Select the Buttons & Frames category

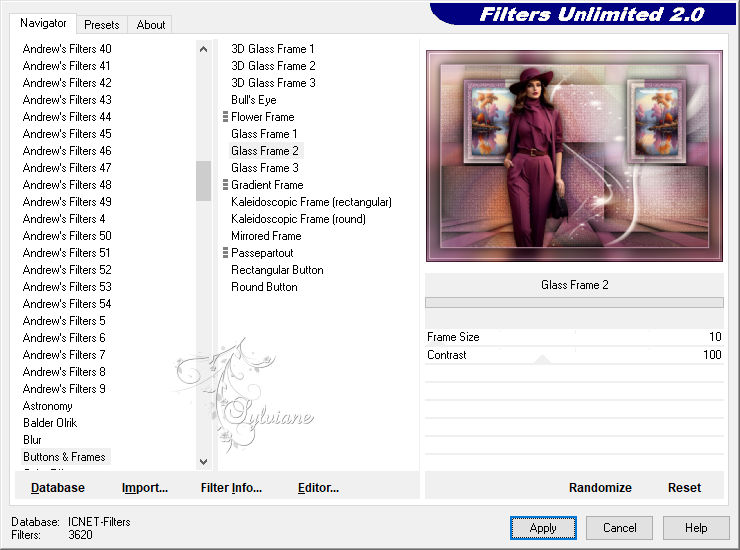tap(65, 457)
